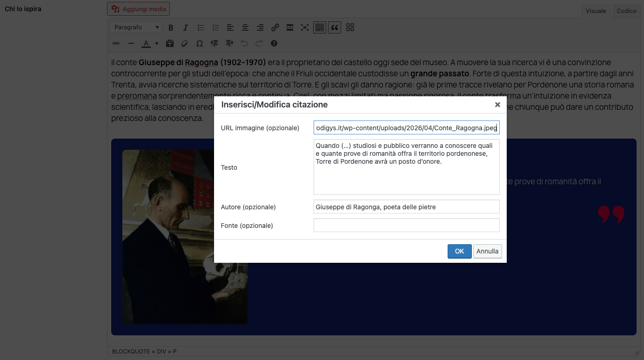The width and height of the screenshot is (644, 360).
Task: Focus the URL immagine input field
Action: pyautogui.click(x=407, y=127)
